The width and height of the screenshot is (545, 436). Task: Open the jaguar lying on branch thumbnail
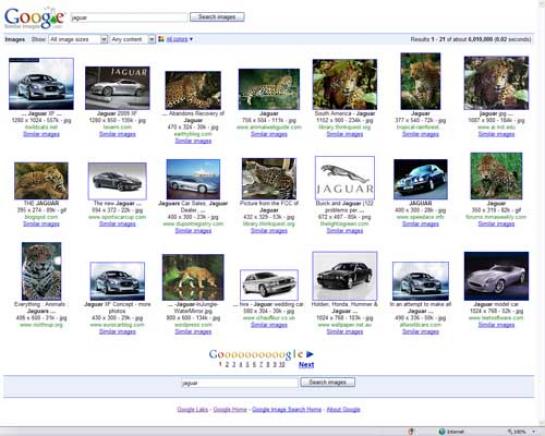269,89
